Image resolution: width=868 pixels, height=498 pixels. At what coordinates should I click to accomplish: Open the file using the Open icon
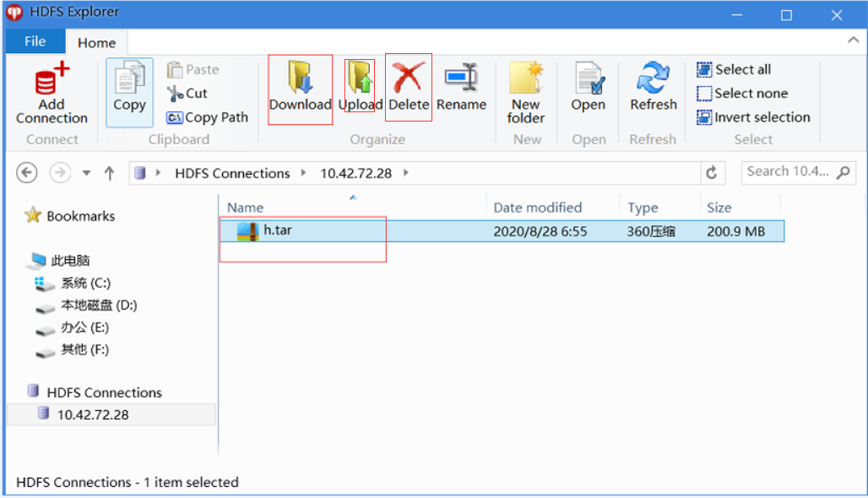[x=588, y=87]
